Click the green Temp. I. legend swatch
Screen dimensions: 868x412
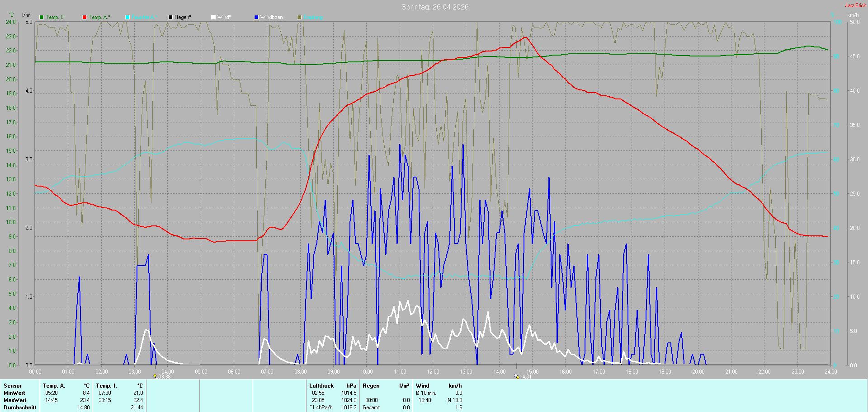(x=42, y=17)
